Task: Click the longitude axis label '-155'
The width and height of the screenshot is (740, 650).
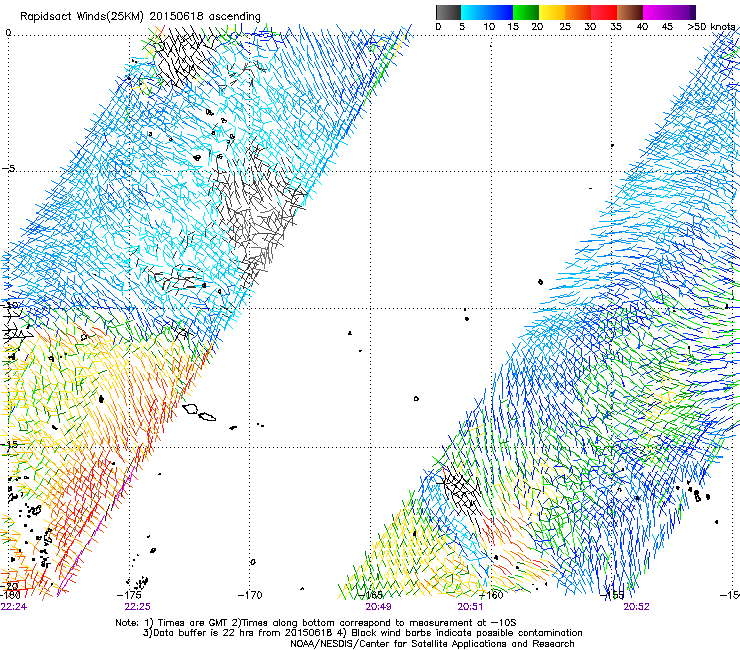Action: [x=612, y=595]
